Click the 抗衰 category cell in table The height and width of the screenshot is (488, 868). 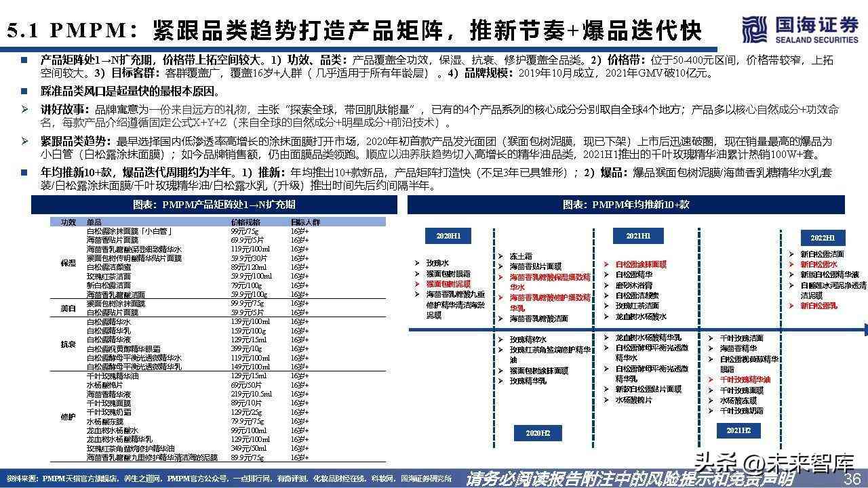pyautogui.click(x=68, y=344)
